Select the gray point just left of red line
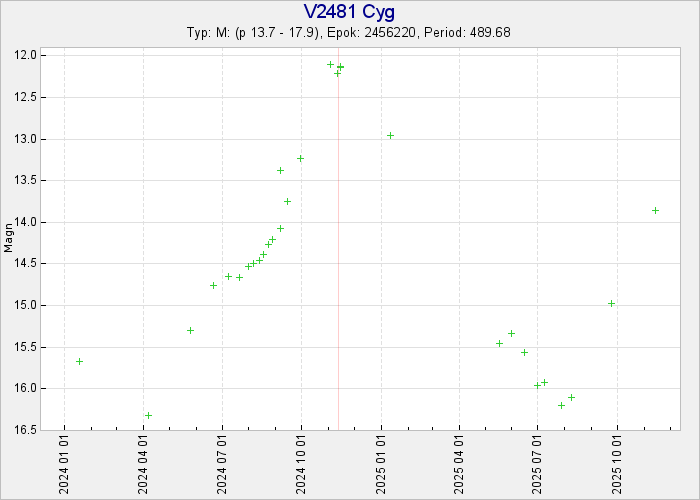Screen dimensions: 700x500 [337, 73]
